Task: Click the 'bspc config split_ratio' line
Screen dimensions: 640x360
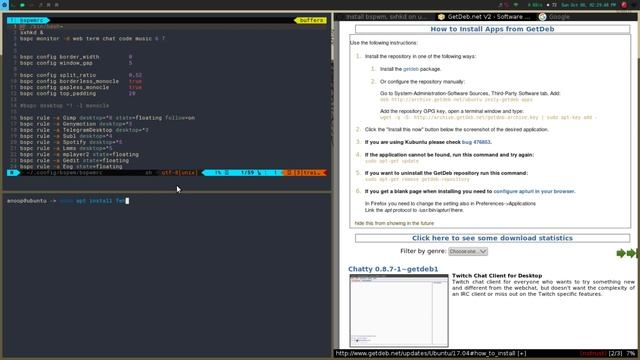Action: click(x=81, y=75)
